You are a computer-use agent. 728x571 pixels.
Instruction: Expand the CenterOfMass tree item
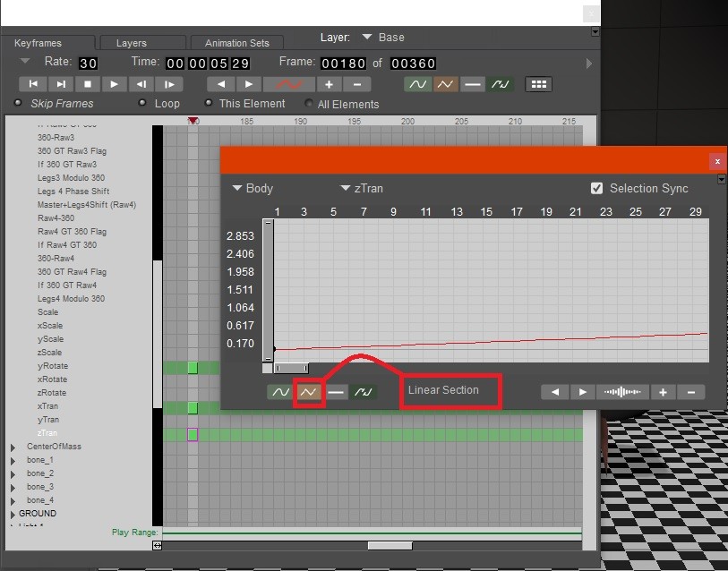pos(13,447)
